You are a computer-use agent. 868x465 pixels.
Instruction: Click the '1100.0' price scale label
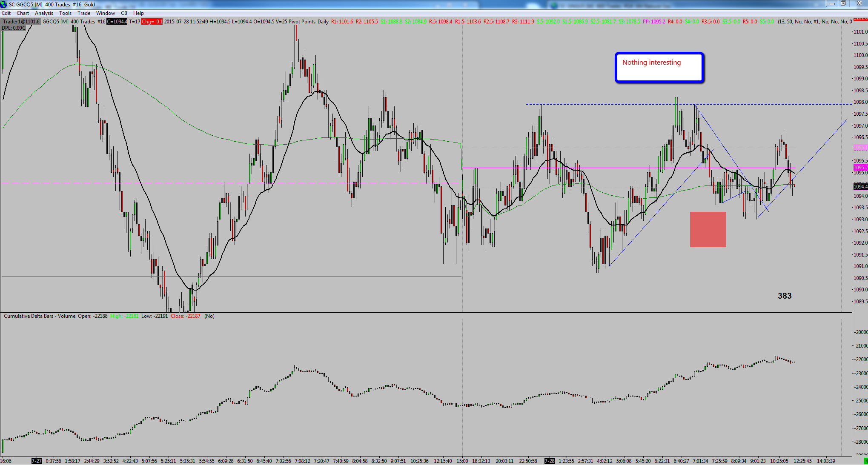click(860, 55)
